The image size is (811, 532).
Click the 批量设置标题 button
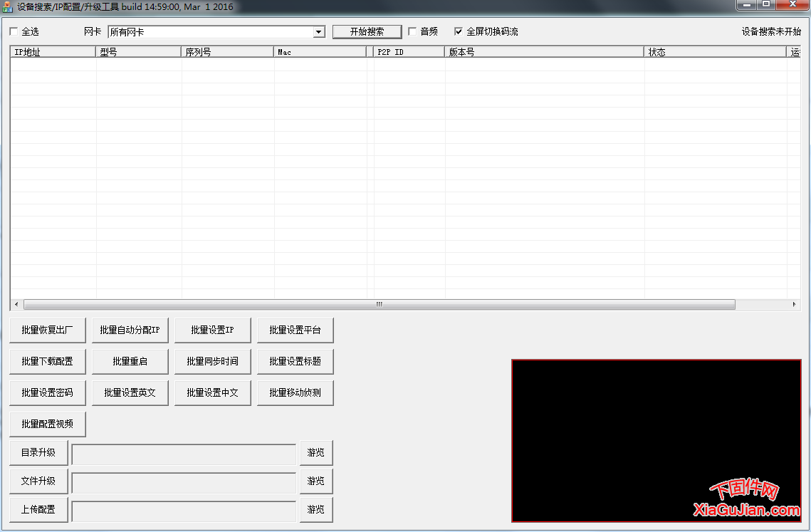click(295, 361)
